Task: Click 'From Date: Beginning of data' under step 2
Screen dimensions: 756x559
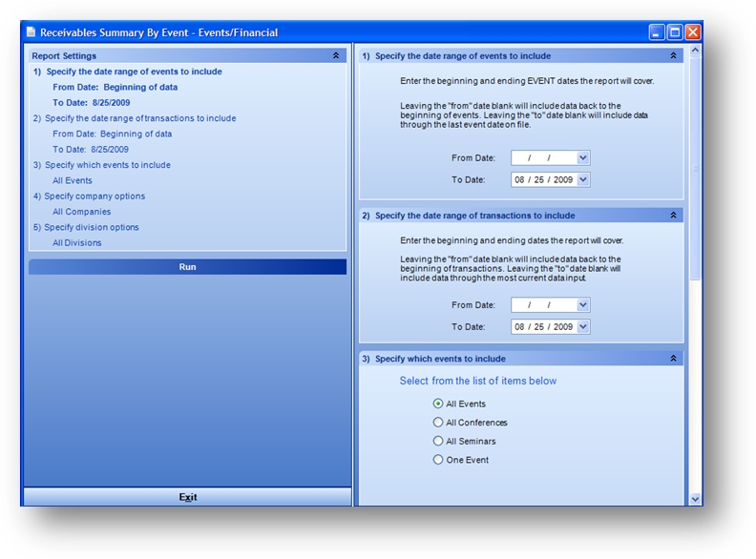Action: pos(113,134)
